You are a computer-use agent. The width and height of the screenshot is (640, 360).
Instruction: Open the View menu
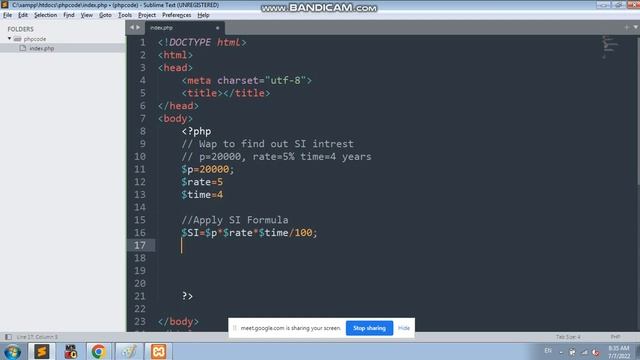pos(87,15)
